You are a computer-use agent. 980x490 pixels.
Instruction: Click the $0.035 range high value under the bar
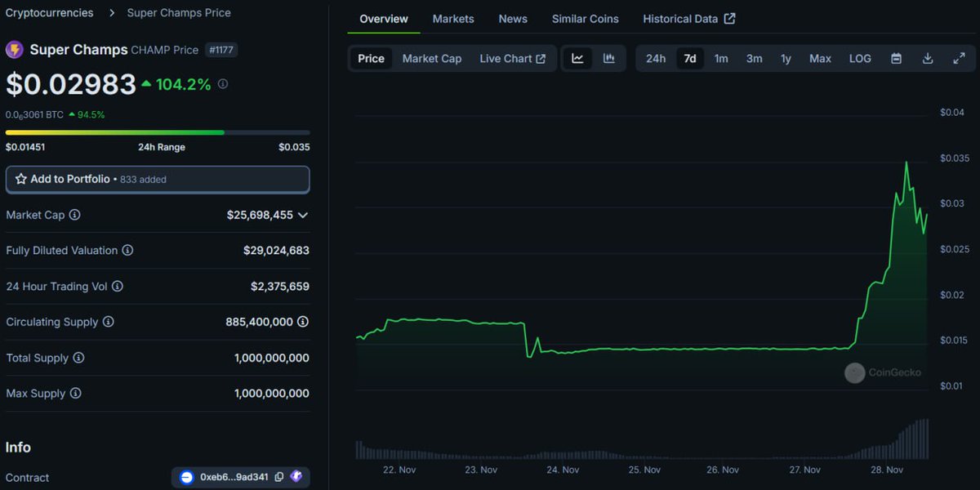point(294,147)
